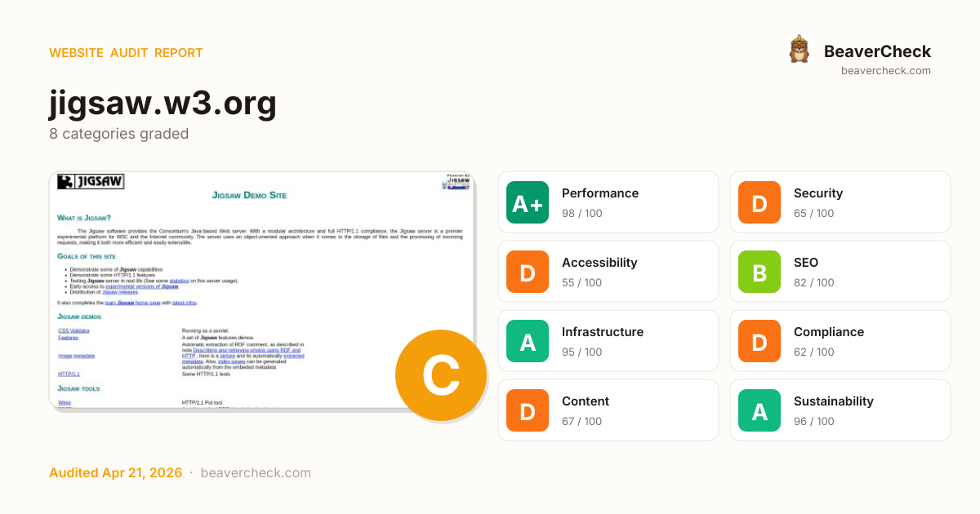
Task: Click the D grade badge for Content
Action: (528, 410)
